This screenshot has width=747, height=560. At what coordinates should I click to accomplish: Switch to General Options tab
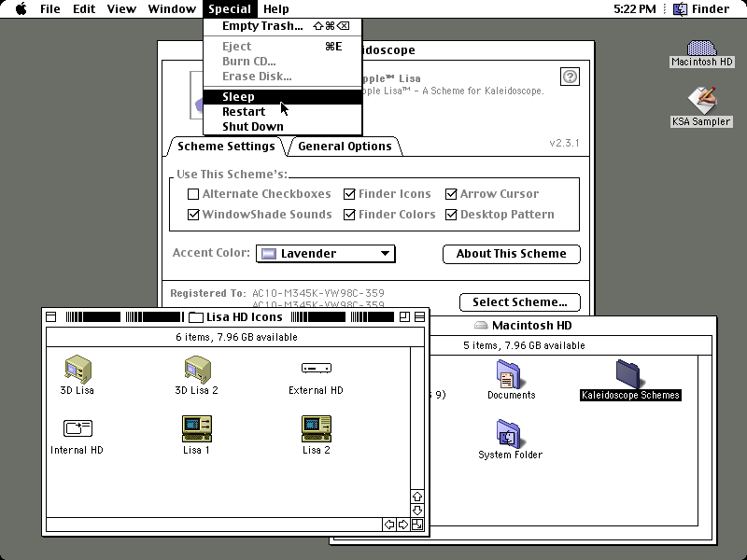[345, 147]
